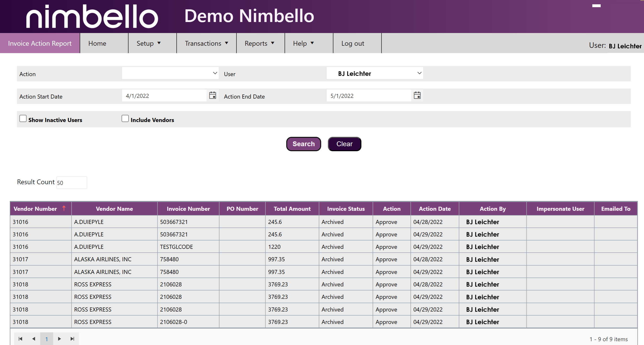Check the Include Vendors box
The image size is (644, 345).
[125, 118]
